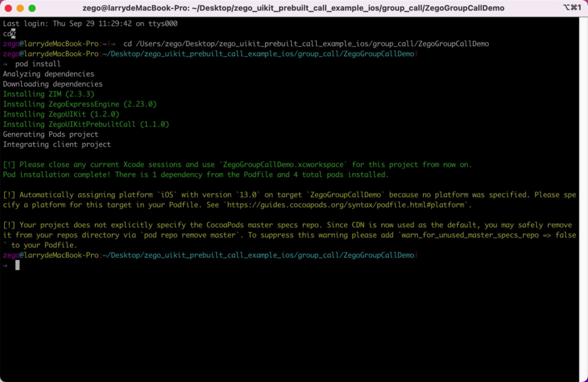Screen dimensions: 588x382
Task: Click the ZegoGroupCallDemo.xcworkspace text
Action: [x=283, y=165]
